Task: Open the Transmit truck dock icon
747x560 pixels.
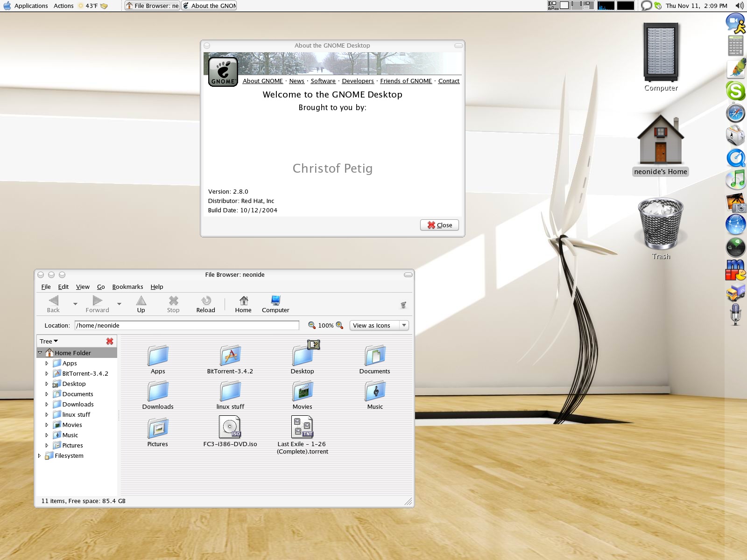Action: [x=736, y=293]
